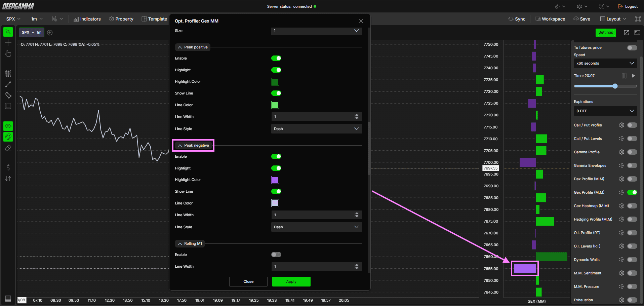
Task: Enable Gex Heatmap (M.M) toggle
Action: [x=632, y=206]
